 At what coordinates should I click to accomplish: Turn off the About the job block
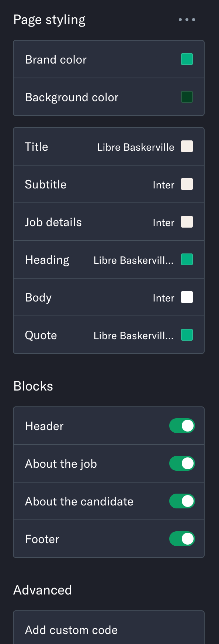(x=182, y=463)
